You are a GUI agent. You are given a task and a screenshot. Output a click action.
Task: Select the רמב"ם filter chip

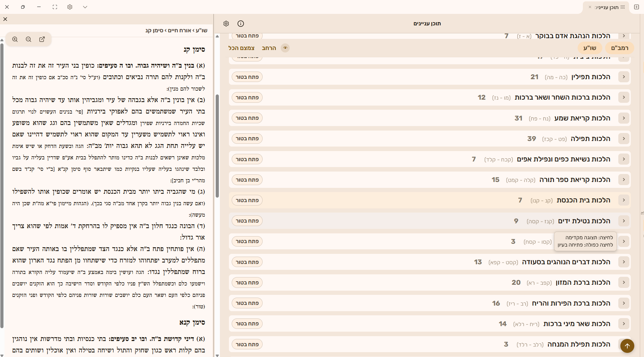[620, 48]
